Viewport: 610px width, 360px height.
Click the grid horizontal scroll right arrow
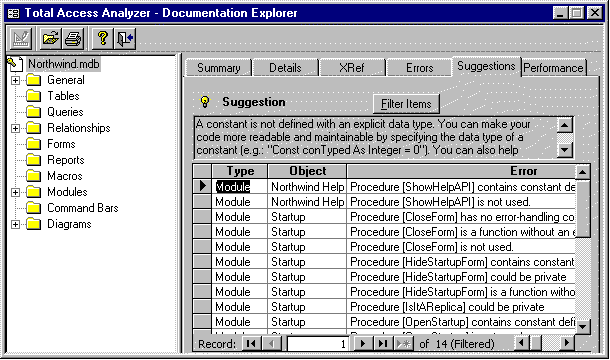(567, 343)
